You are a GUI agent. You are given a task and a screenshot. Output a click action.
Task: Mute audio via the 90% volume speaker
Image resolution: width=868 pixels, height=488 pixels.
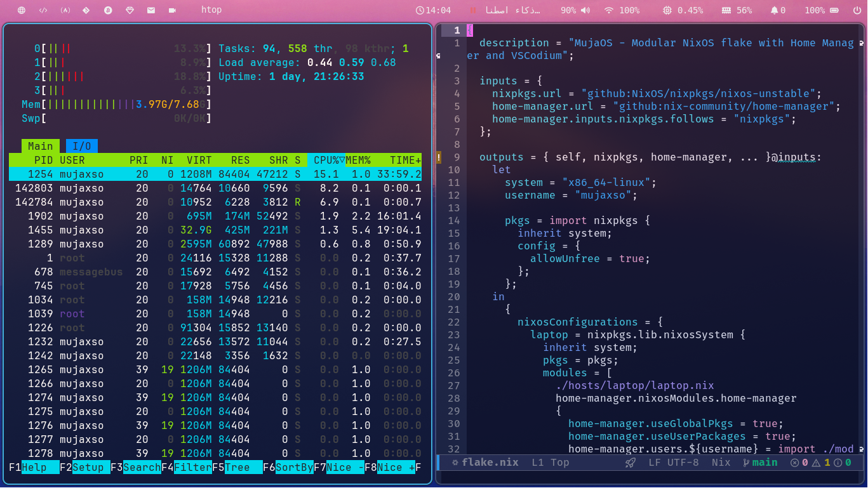click(x=584, y=10)
